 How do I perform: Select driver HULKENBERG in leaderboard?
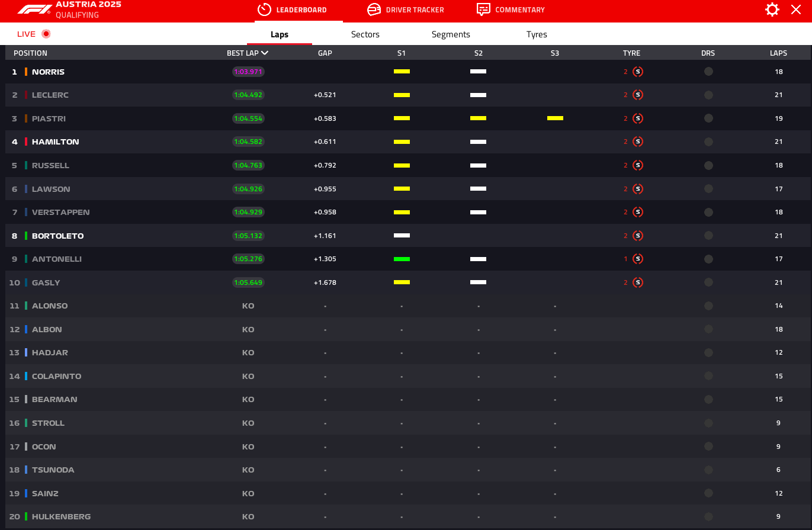click(x=62, y=516)
